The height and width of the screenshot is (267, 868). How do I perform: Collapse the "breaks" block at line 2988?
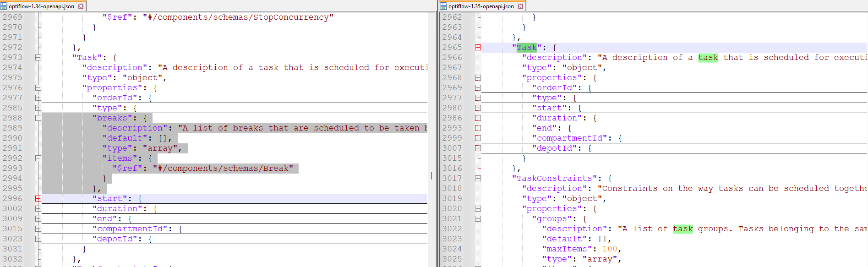pyautogui.click(x=38, y=118)
